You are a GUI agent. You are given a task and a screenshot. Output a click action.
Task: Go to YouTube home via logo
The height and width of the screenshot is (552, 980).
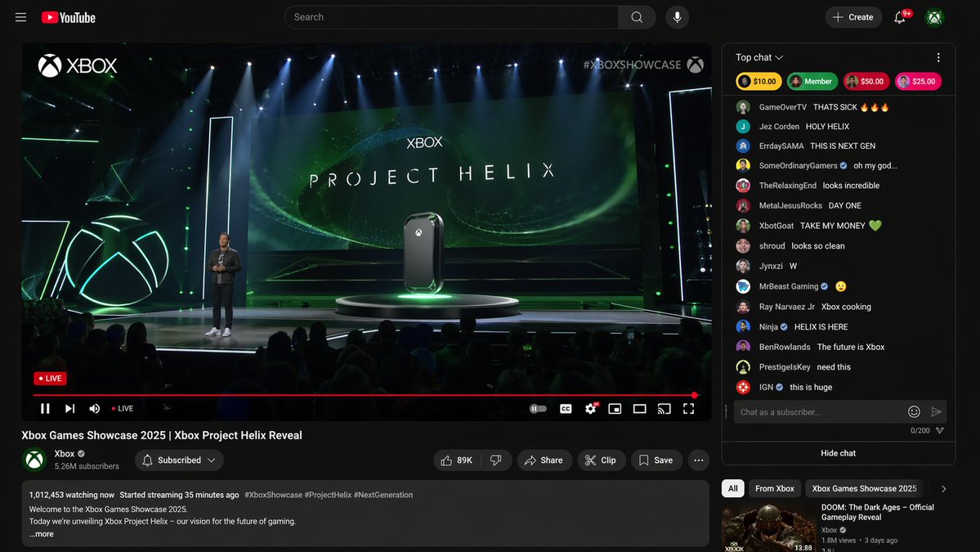(x=69, y=17)
